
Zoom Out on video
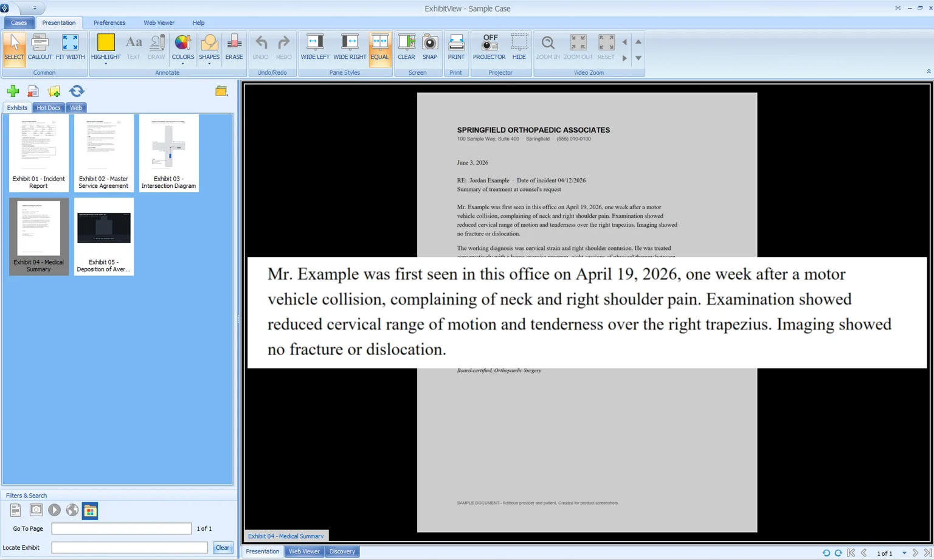click(x=578, y=48)
